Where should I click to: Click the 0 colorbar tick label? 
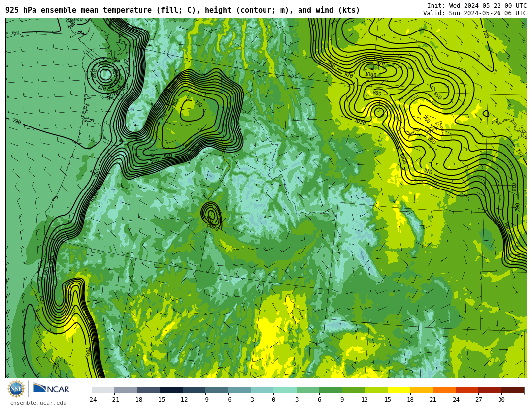point(273,400)
